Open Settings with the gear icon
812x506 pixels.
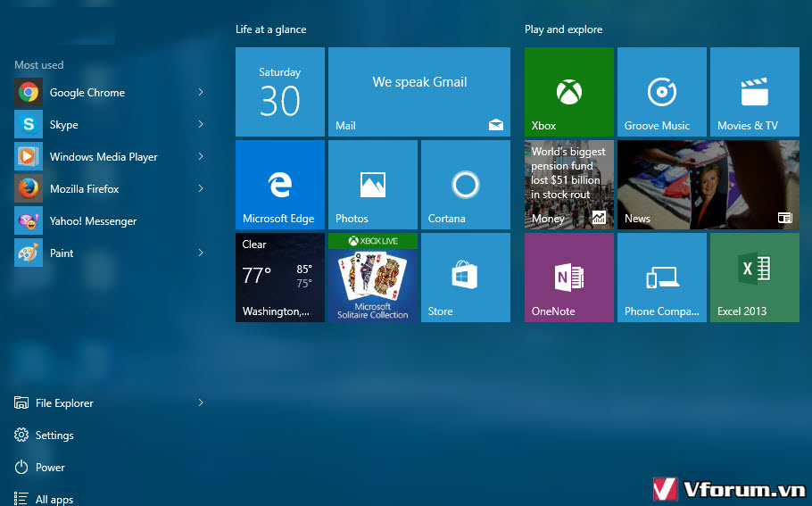coord(44,435)
